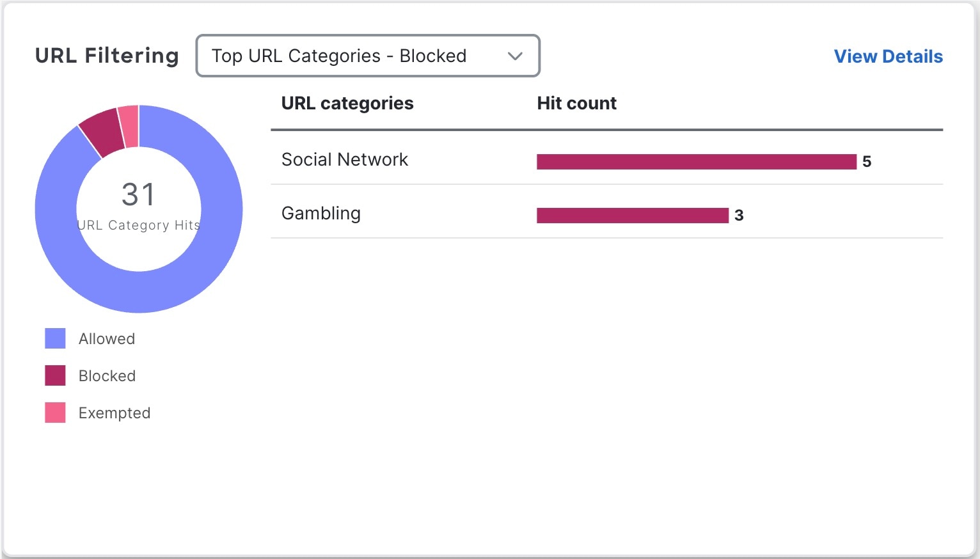This screenshot has height=559, width=980.
Task: Open the Top URL Categories dropdown
Action: (x=367, y=56)
